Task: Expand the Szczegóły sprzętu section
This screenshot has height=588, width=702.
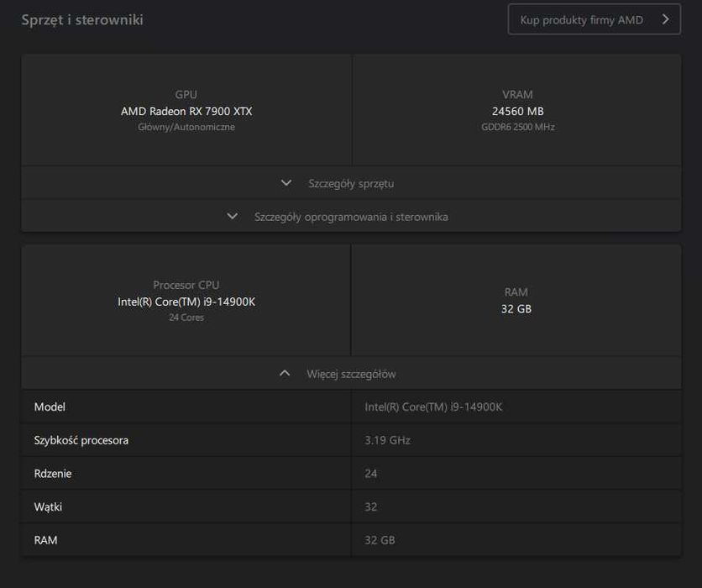Action: (x=351, y=183)
